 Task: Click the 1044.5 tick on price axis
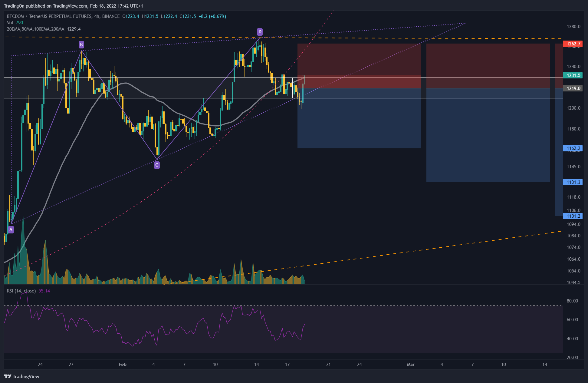click(x=573, y=282)
